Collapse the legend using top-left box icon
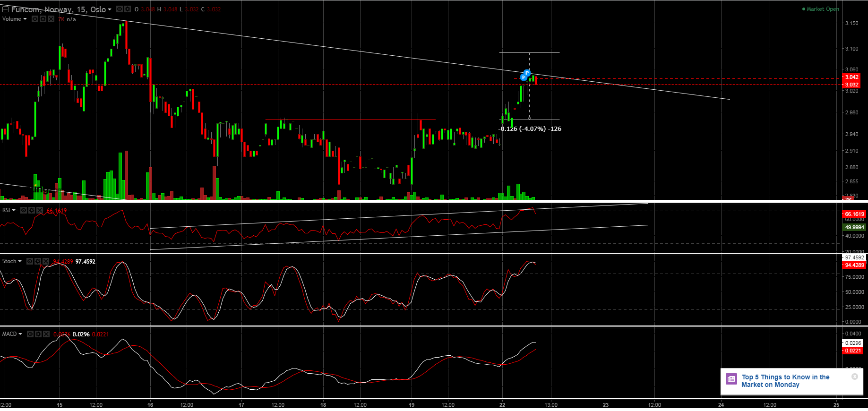868x411 pixels. pyautogui.click(x=5, y=8)
